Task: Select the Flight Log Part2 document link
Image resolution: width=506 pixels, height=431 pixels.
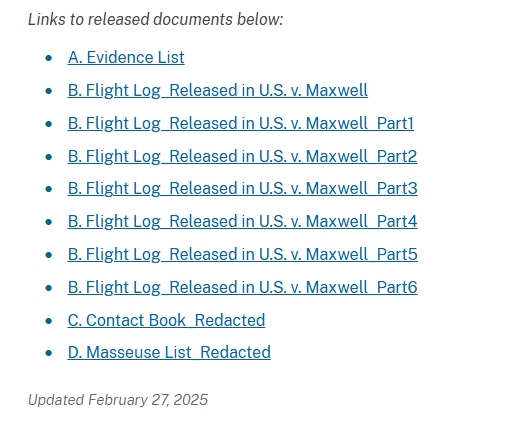Action: [242, 156]
